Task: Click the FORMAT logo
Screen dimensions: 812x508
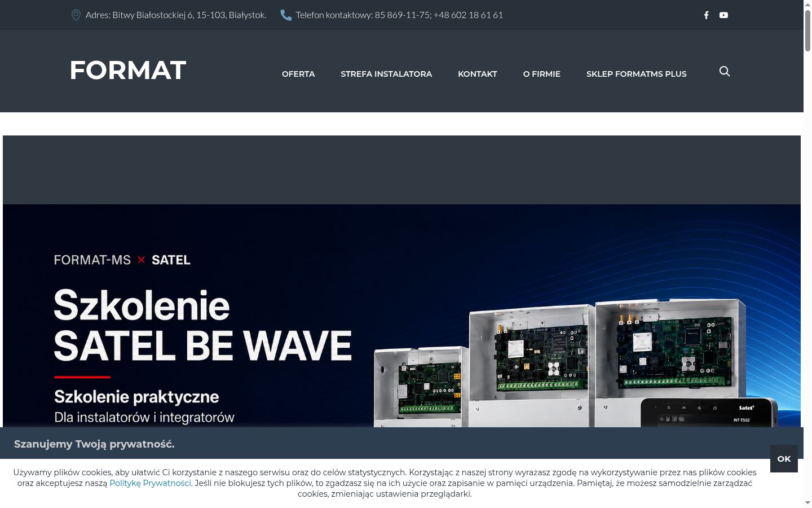Action: (x=128, y=71)
